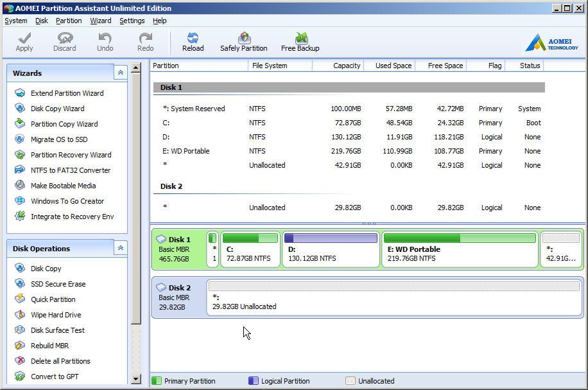
Task: Sort by the Capacity column header
Action: (338, 66)
